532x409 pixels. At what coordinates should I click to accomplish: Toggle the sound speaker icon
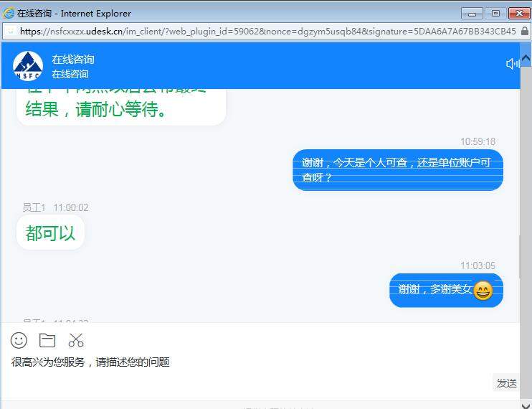coord(513,63)
